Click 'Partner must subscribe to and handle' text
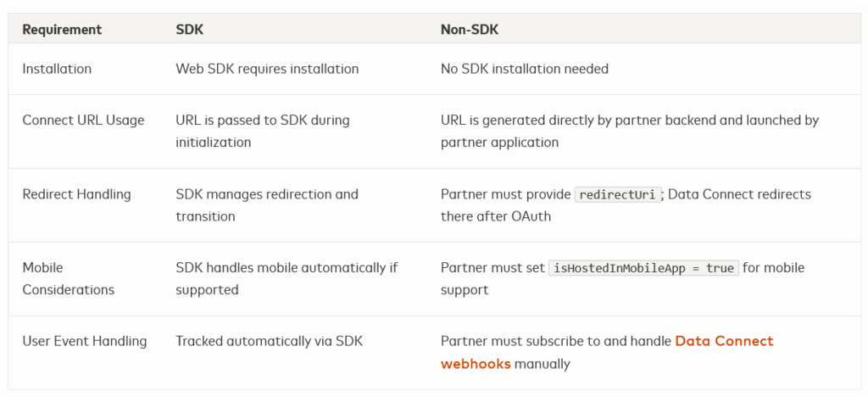Viewport: 868px width, 397px height. pyautogui.click(x=555, y=341)
